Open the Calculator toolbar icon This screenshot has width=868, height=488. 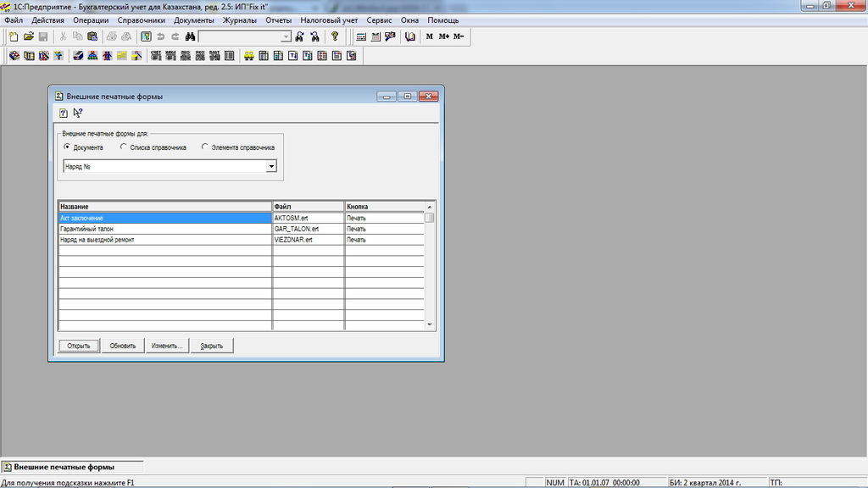(x=361, y=36)
